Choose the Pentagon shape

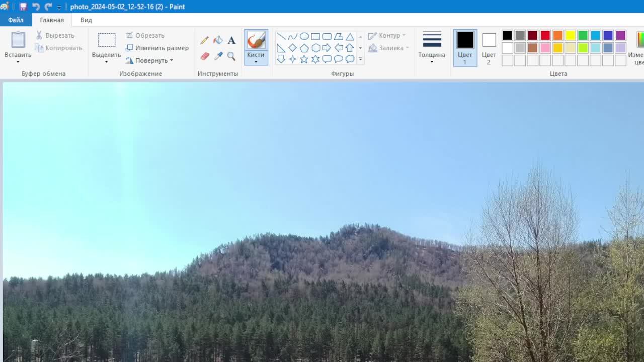click(304, 48)
